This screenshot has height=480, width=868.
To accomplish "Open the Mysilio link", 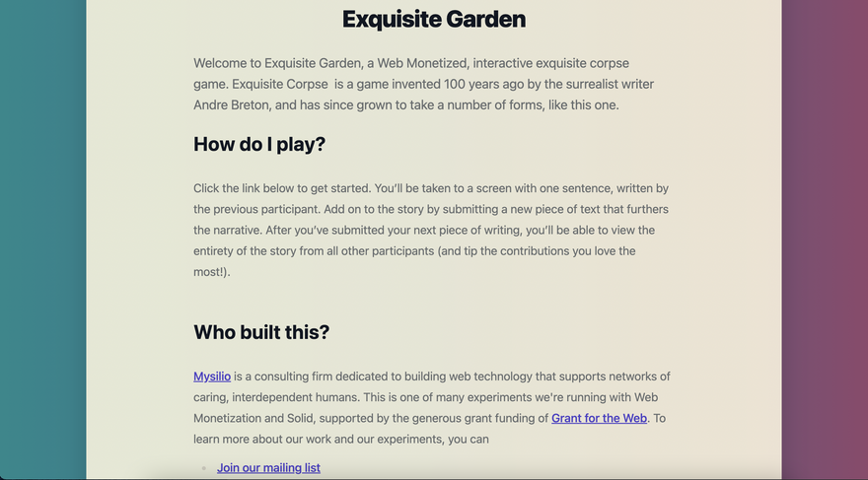I will [x=211, y=377].
